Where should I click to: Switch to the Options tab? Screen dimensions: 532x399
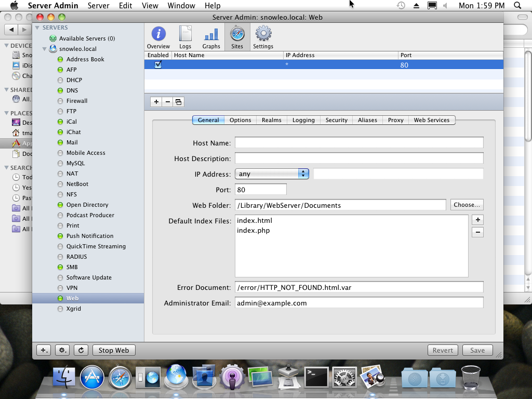[240, 120]
